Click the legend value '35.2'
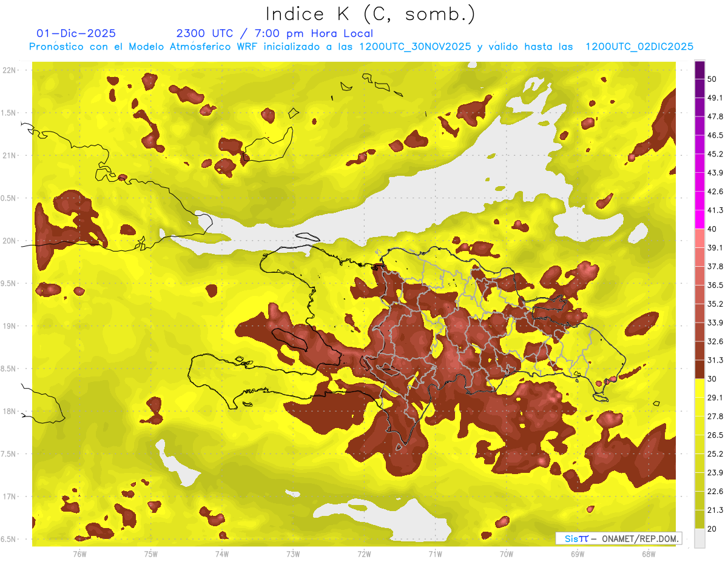The image size is (728, 562). pyautogui.click(x=715, y=304)
